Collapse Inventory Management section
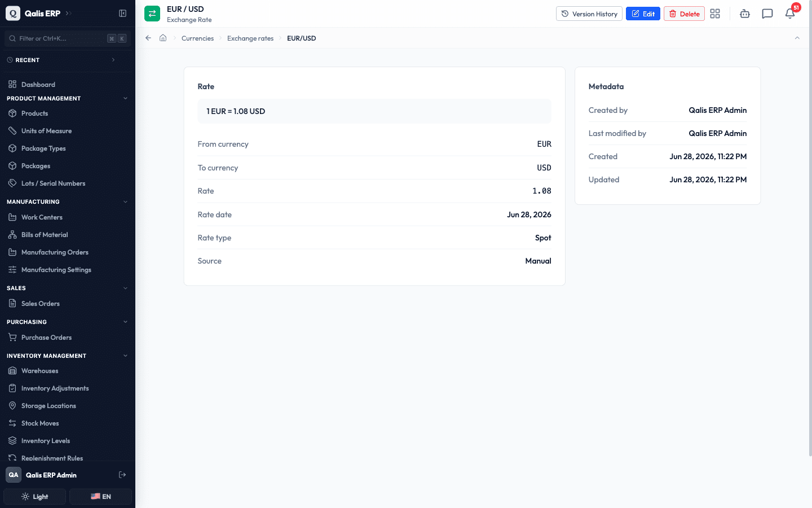The height and width of the screenshot is (508, 812). pyautogui.click(x=125, y=356)
